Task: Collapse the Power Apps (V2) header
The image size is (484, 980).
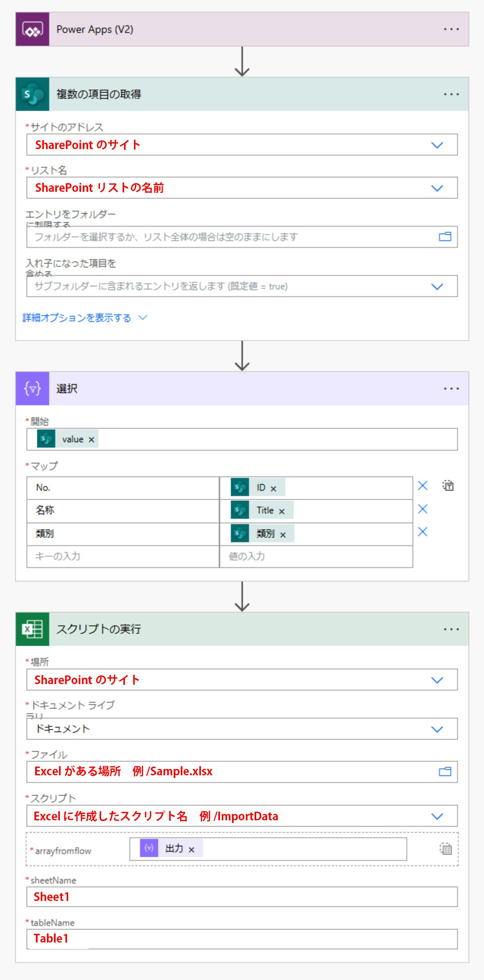Action: tap(242, 29)
